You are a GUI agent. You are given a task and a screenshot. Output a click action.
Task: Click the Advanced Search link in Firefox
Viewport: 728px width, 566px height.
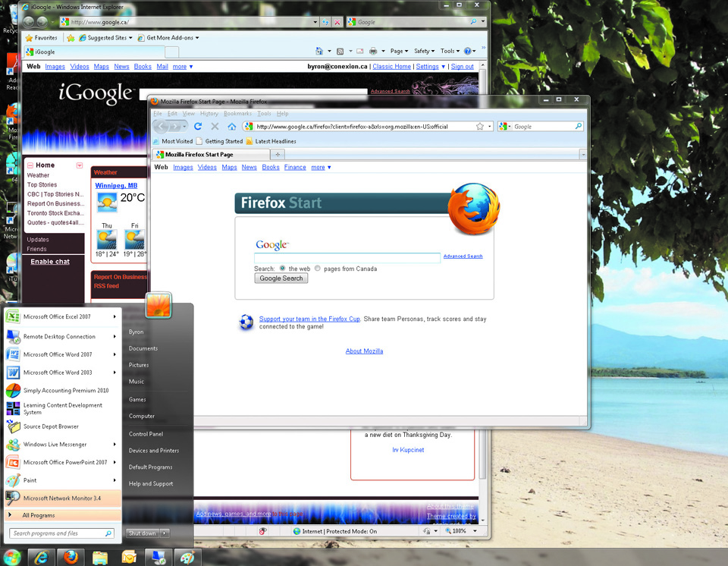[463, 256]
